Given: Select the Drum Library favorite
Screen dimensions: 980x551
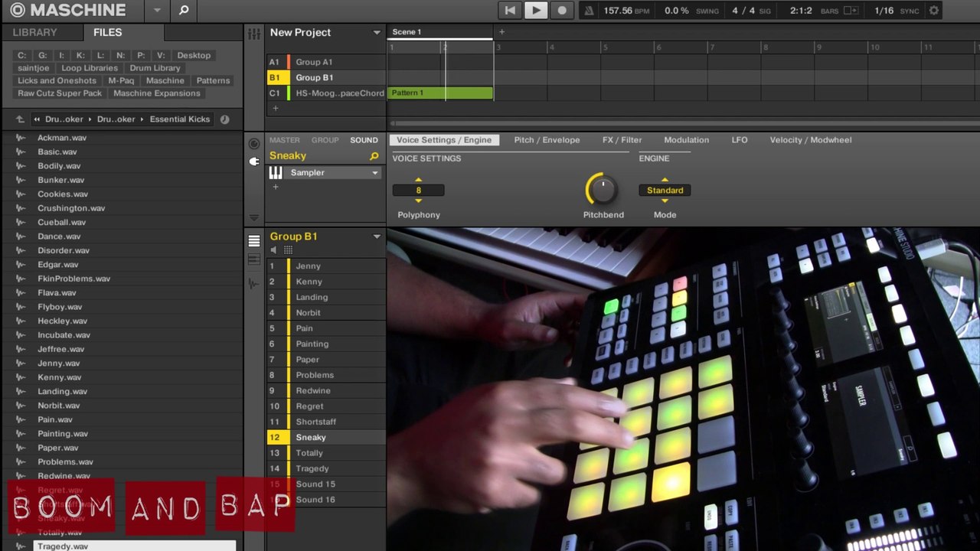Looking at the screenshot, I should click(155, 68).
